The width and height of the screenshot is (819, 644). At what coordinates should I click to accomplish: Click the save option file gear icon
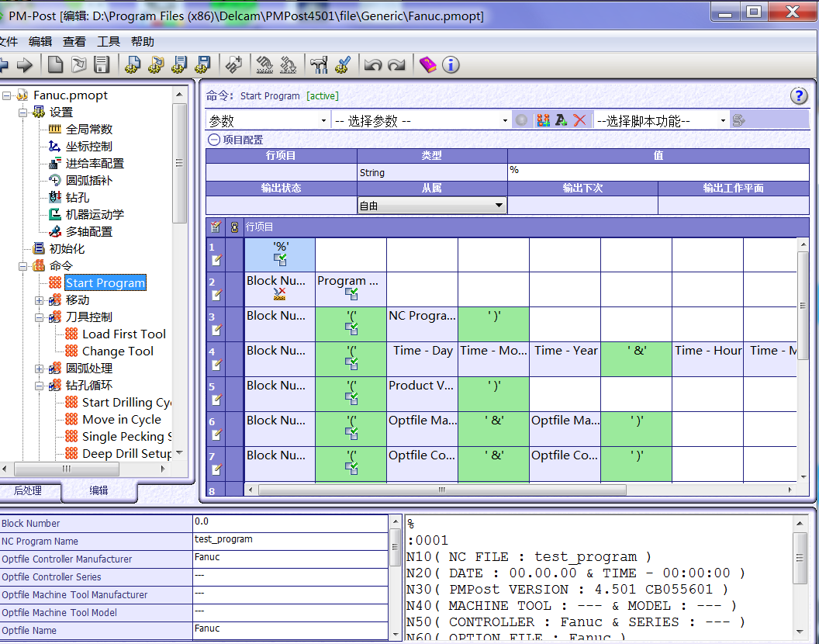click(179, 65)
